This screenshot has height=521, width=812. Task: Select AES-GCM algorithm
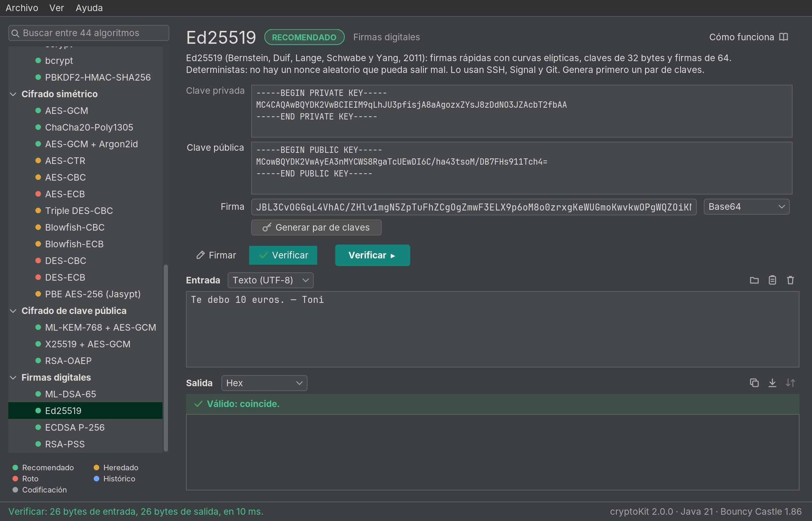[85, 111]
